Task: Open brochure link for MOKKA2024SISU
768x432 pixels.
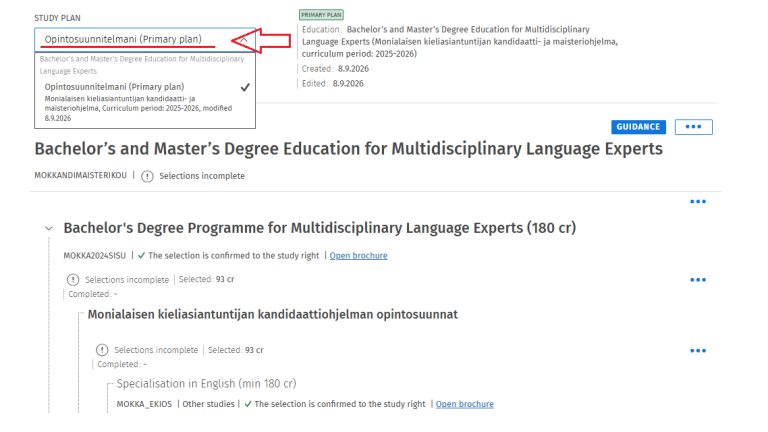Action: [359, 256]
